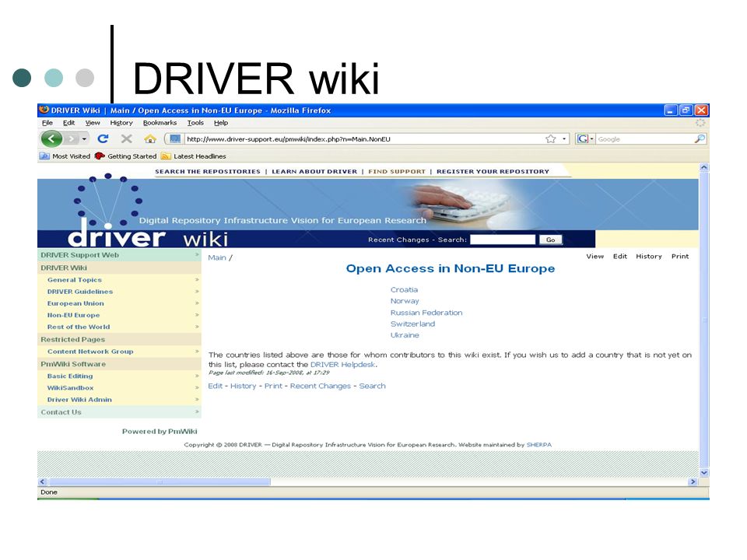Click SEARCH THE REPOSITORIES link

208,171
